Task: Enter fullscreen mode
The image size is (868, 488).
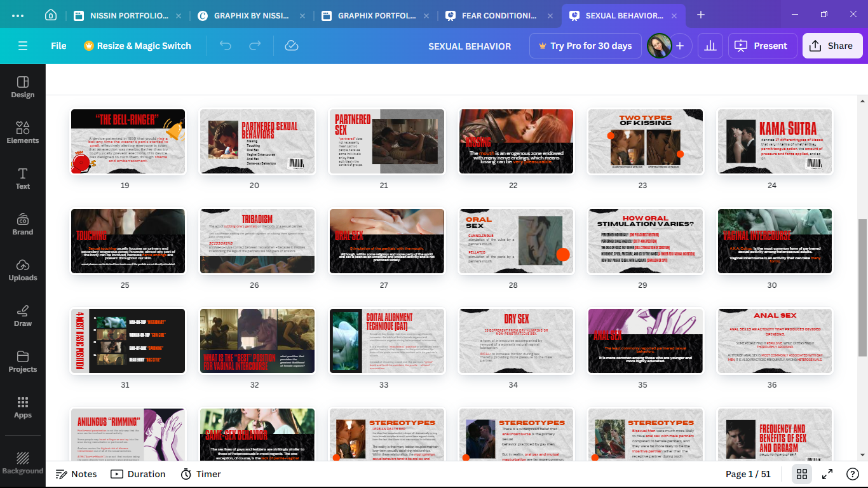Action: click(x=827, y=474)
